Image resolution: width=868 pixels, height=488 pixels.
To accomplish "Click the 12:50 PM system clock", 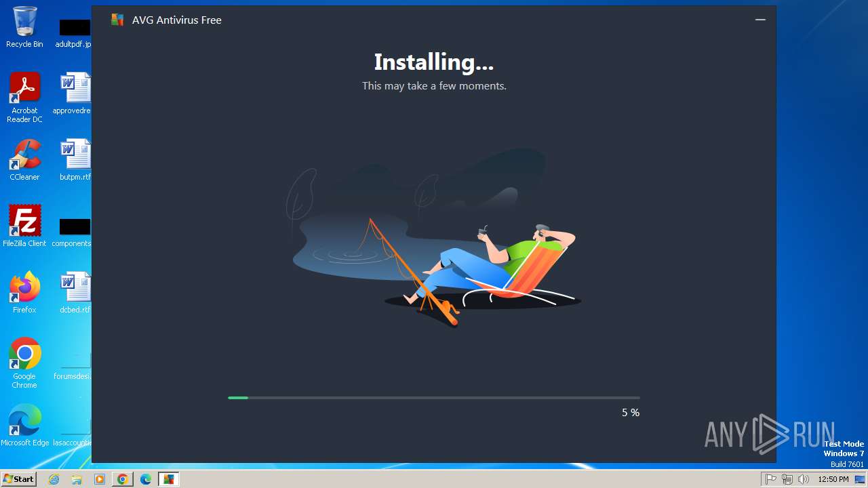I will 833,479.
